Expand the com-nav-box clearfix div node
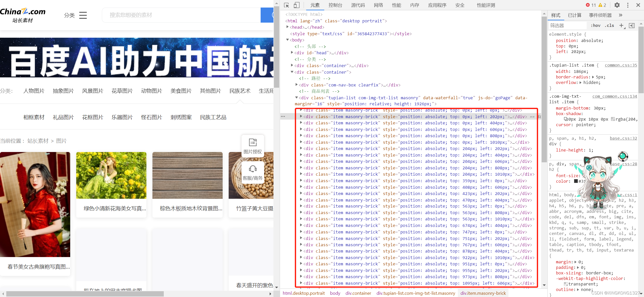This screenshot has width=644, height=297. click(x=297, y=85)
